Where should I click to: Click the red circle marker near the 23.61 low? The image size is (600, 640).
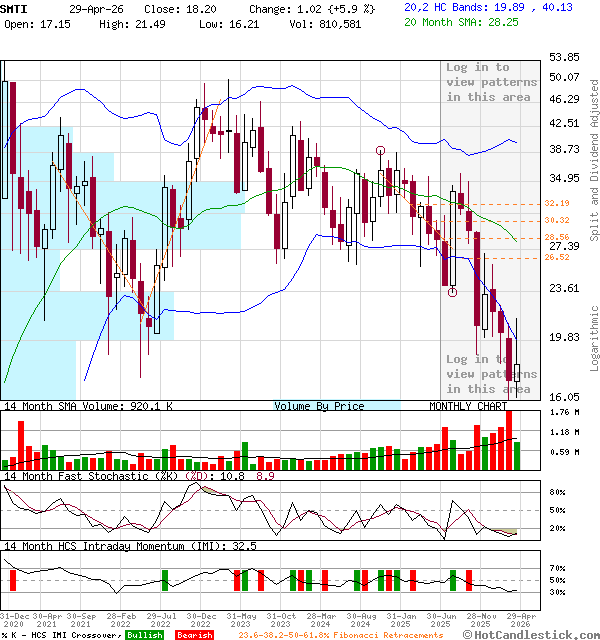[x=453, y=292]
